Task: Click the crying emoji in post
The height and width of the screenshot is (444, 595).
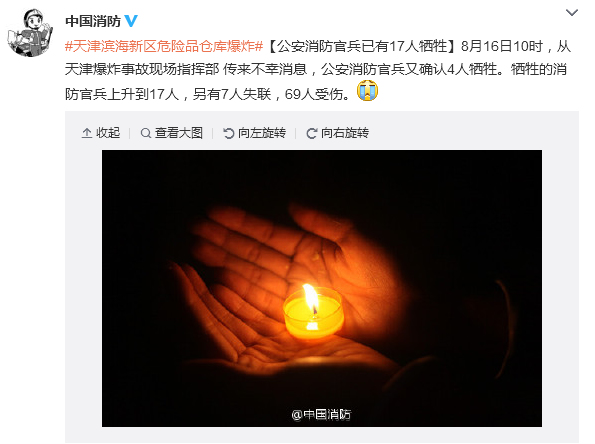Action: 367,91
